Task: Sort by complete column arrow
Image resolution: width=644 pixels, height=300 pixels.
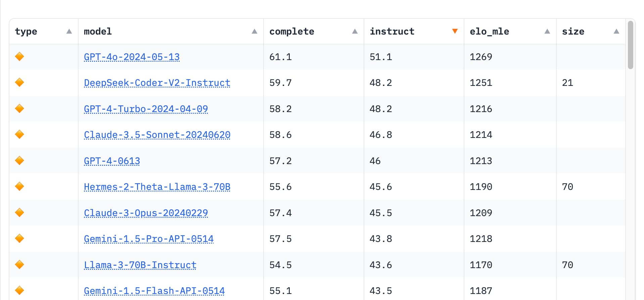Action: point(355,31)
